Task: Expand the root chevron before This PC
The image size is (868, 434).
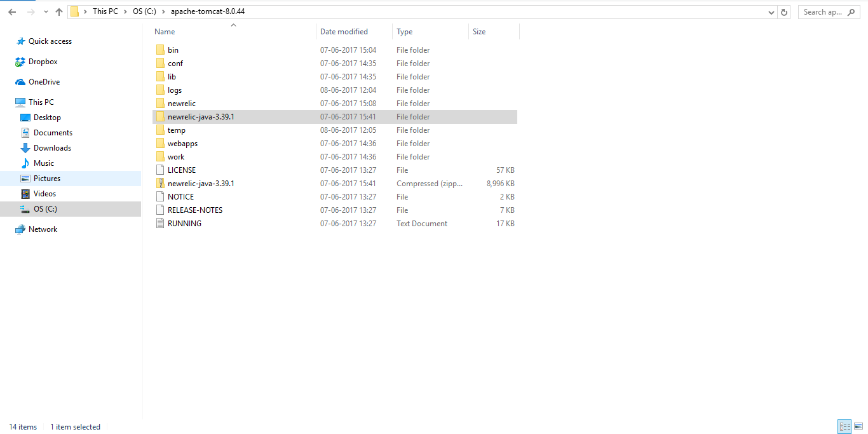Action: [x=85, y=11]
